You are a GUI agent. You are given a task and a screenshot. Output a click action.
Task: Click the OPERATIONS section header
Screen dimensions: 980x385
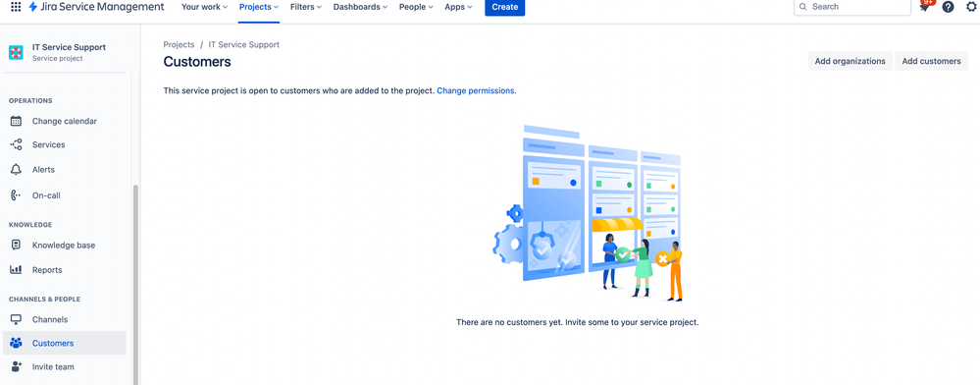pos(30,101)
